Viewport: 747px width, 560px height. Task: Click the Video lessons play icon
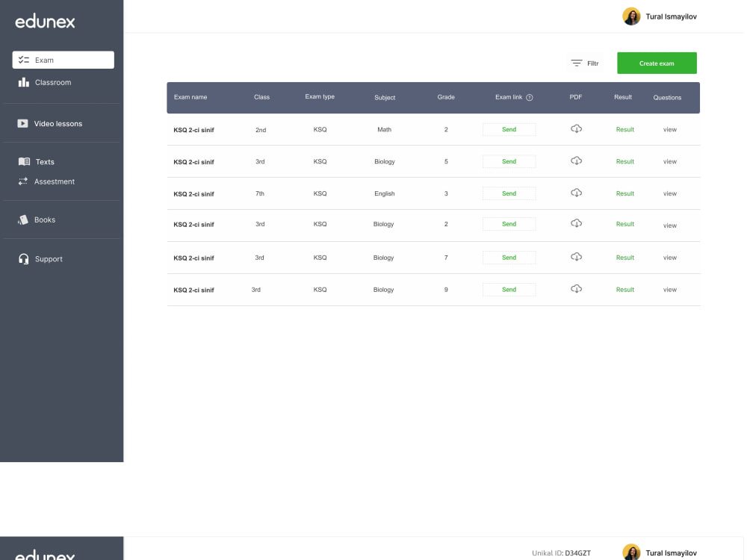pos(23,123)
